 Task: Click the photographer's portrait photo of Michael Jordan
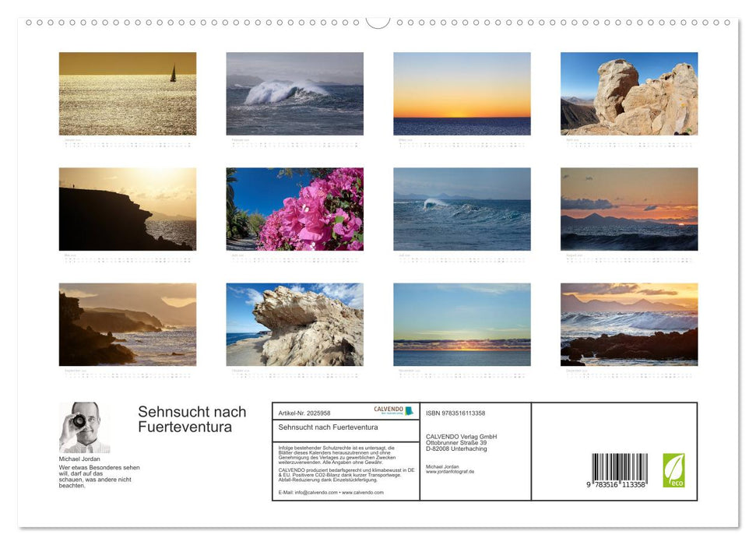[x=84, y=427]
